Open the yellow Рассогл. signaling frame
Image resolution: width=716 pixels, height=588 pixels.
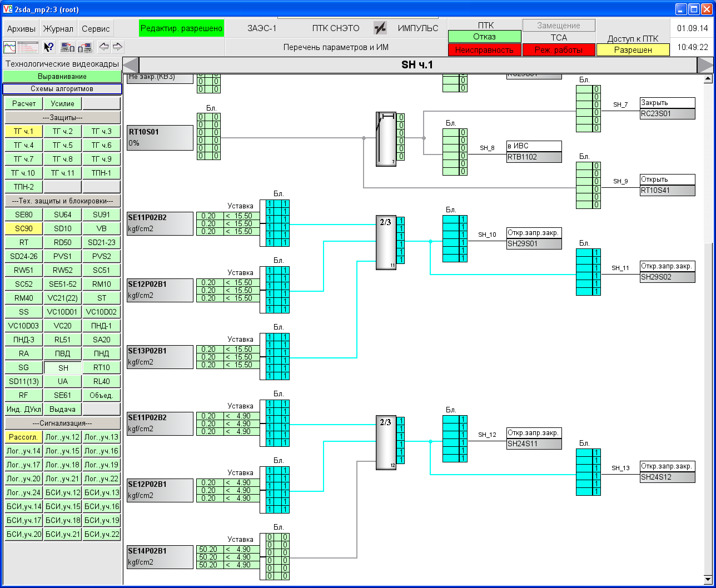(24, 437)
